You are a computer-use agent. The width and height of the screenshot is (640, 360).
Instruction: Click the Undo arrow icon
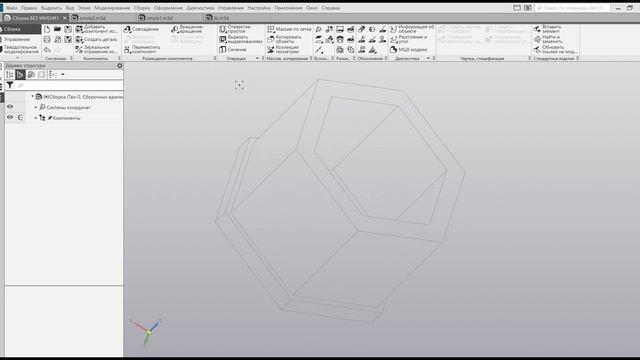click(47, 50)
